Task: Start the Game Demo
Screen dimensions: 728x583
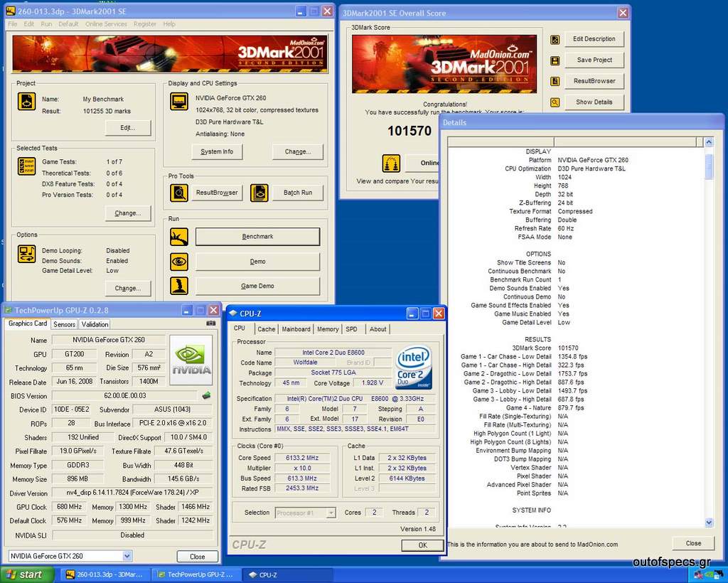Action: (257, 286)
